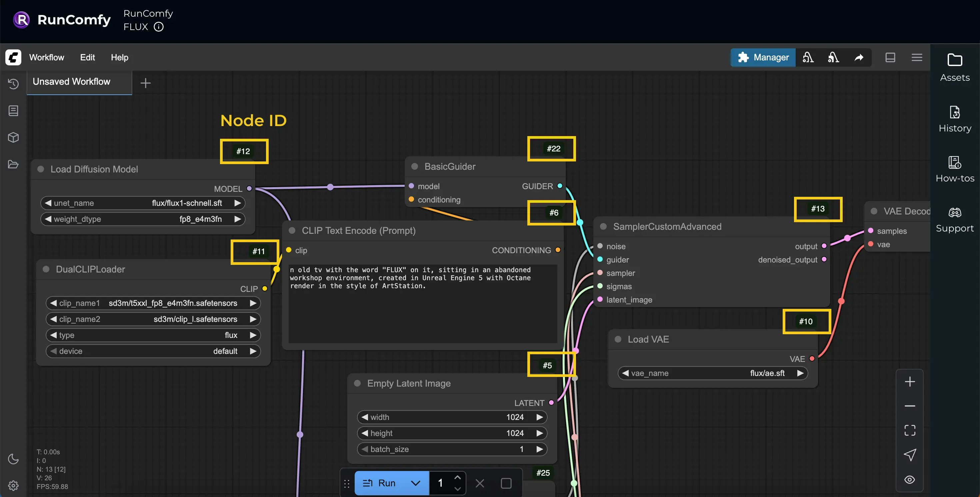Screen dimensions: 980x497
Task: Open the How-tos panel
Action: [x=955, y=169]
